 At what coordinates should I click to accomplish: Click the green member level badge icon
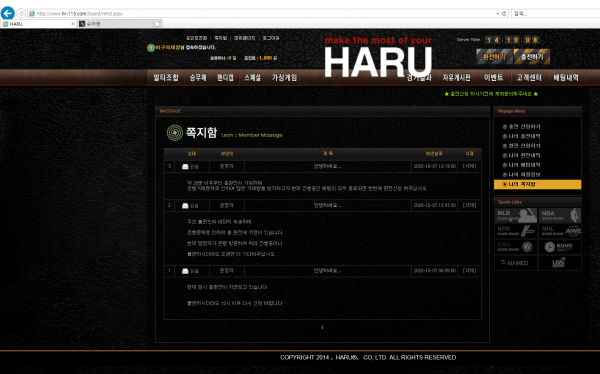point(151,47)
